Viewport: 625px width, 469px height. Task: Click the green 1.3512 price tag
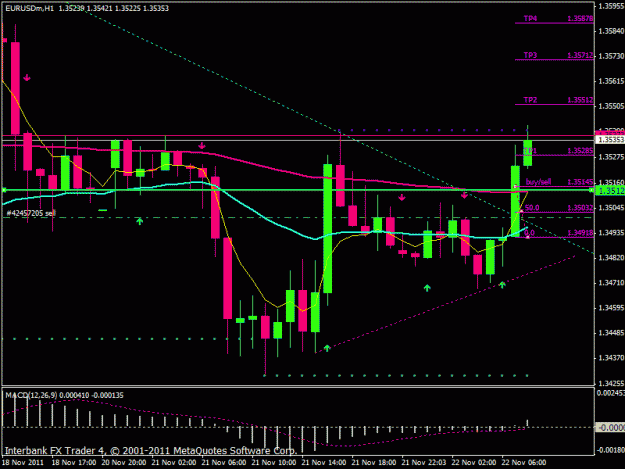pos(610,191)
